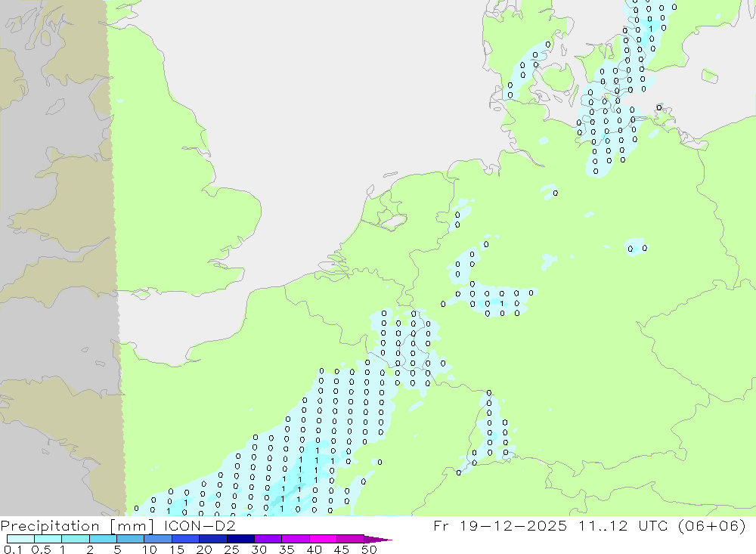Click the 40–45 mm magenta legend swatch
Screen dimensions: 756x554
pos(323,539)
